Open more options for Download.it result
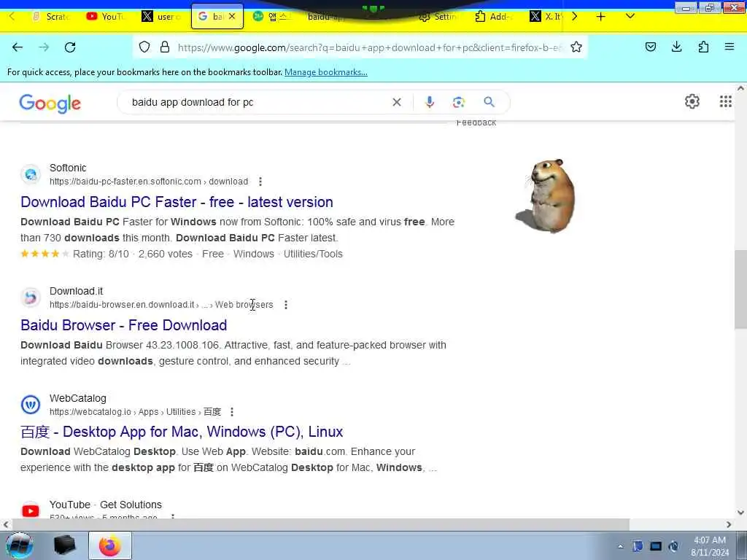 pos(286,305)
